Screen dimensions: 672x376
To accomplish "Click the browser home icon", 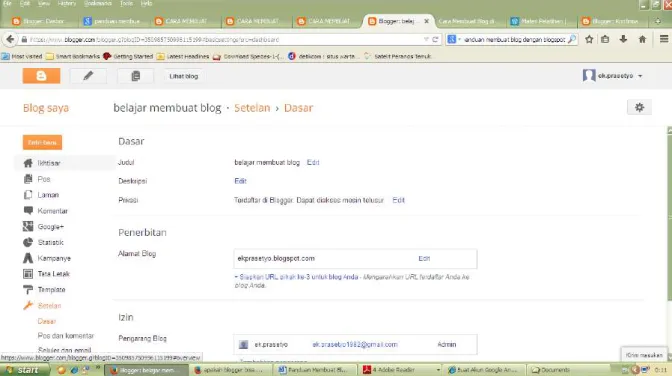I will tap(642, 39).
